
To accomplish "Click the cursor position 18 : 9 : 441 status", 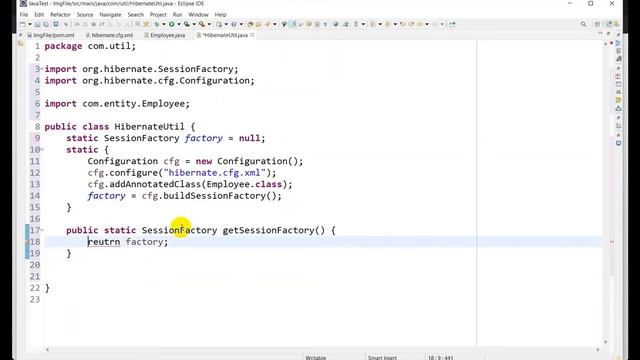I will 440,358.
